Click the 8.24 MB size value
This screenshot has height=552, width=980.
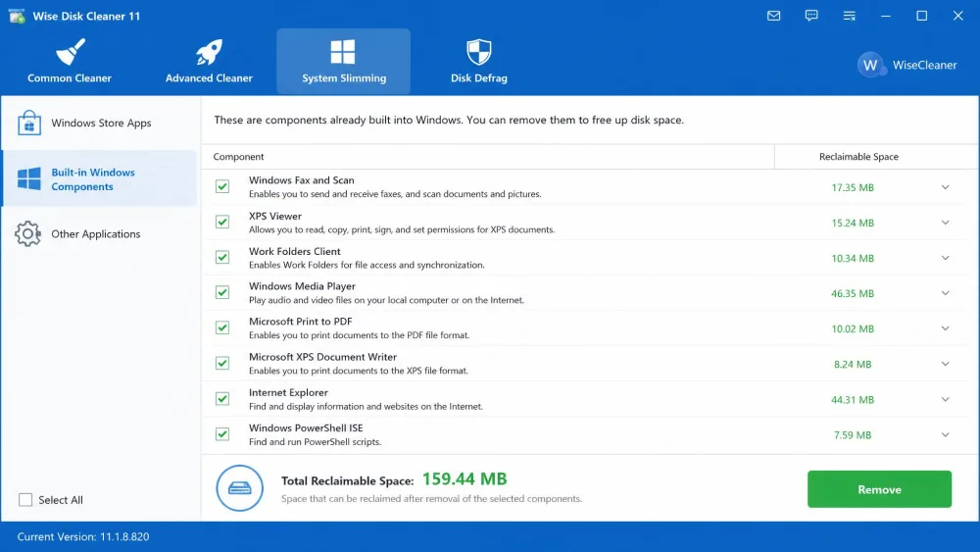pos(853,365)
